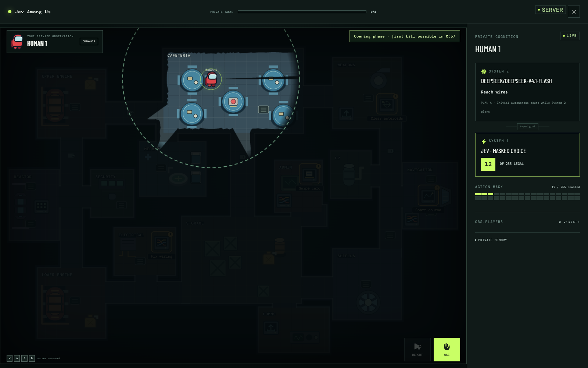Click the private tasks progress bar
The image size is (588, 368).
302,12
